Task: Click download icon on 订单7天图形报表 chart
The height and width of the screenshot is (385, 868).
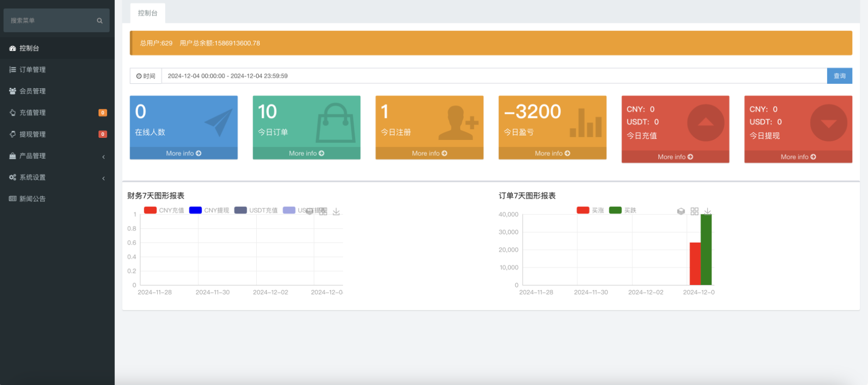Action: (708, 211)
